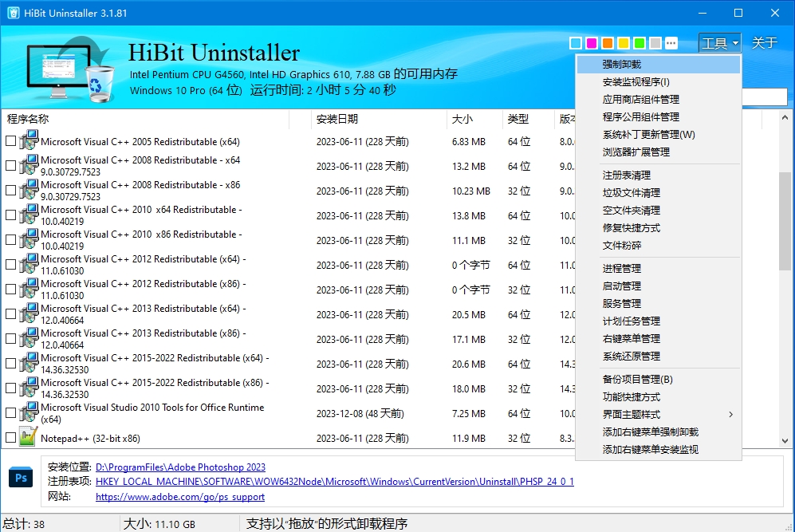Click the Visual C++ 2005 Redistributable installer icon

pyautogui.click(x=29, y=141)
